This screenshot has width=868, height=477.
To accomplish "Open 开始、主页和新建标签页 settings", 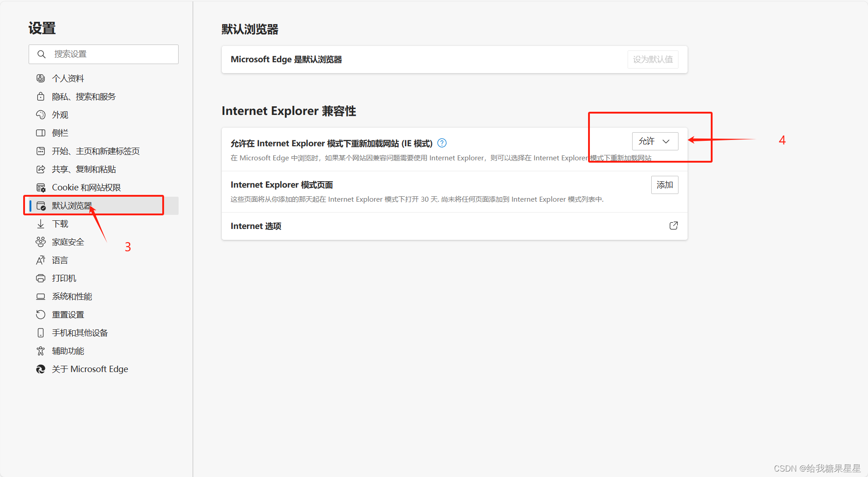I will pos(104,151).
